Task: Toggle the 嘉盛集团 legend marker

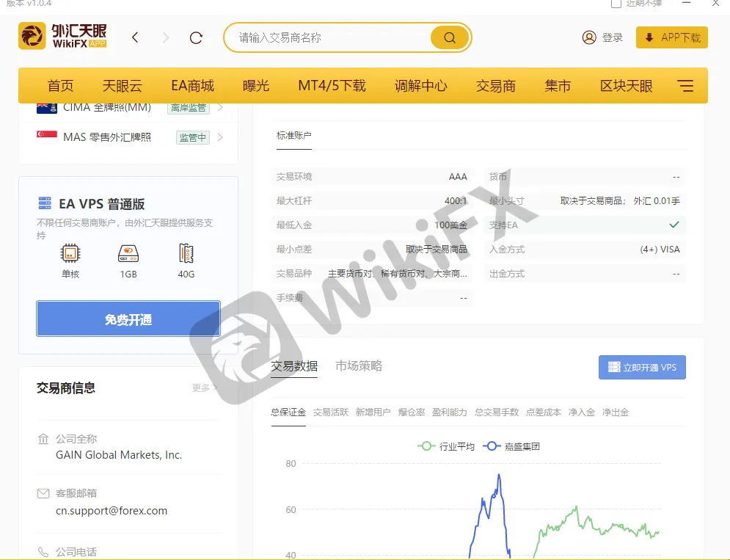Action: pyautogui.click(x=492, y=446)
